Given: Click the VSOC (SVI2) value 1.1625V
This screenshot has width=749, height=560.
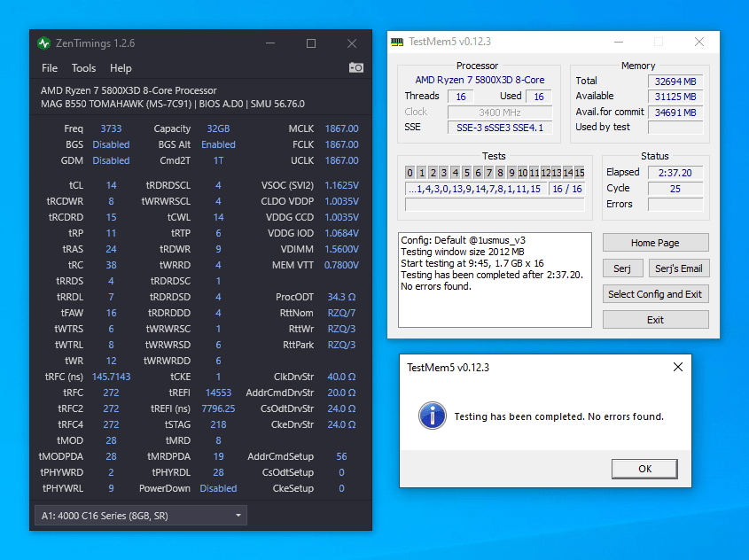Looking at the screenshot, I should click(x=341, y=186).
